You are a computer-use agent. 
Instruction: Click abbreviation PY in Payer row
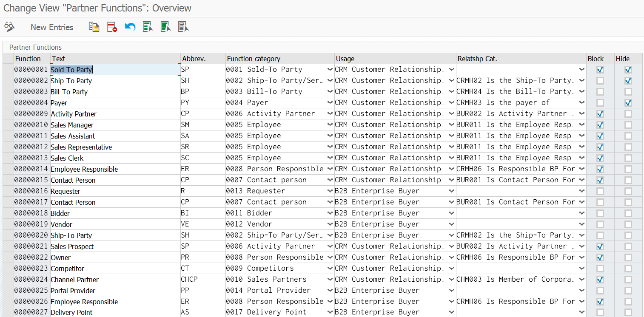click(203, 103)
